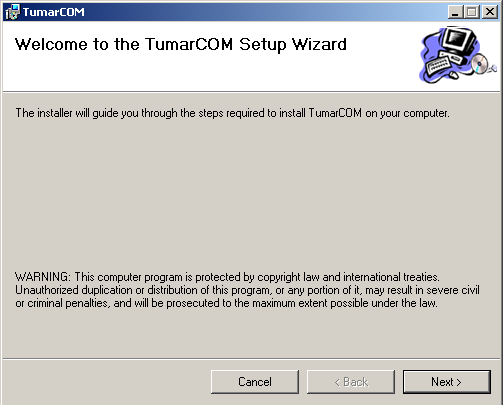This screenshot has width=503, height=405.
Task: Click the Next > button
Action: pos(446,382)
